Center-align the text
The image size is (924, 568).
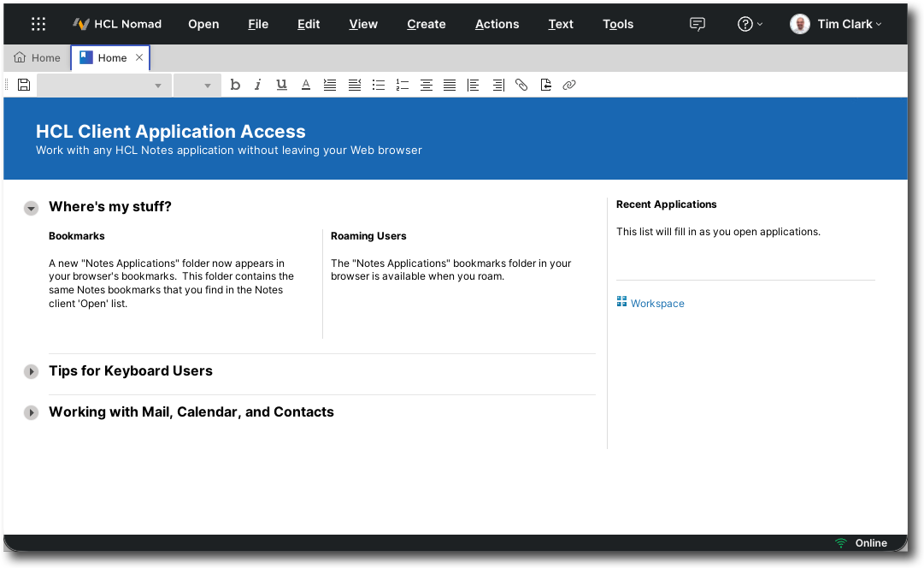click(426, 85)
